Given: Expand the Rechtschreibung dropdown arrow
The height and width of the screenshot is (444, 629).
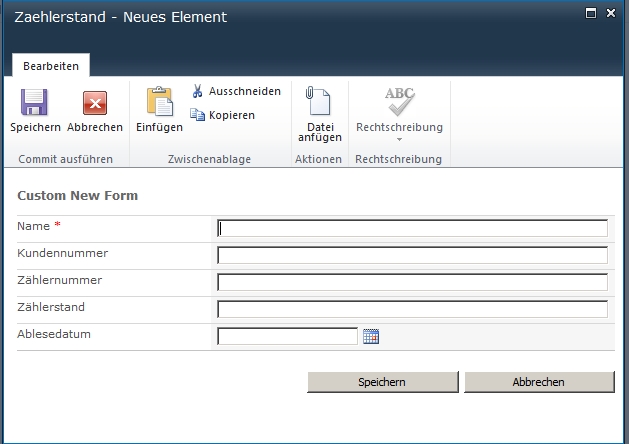Looking at the screenshot, I should [x=399, y=140].
